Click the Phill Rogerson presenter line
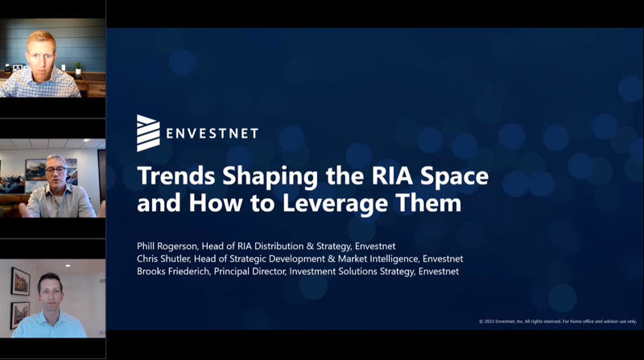Viewport: 644px width, 360px height. point(266,246)
